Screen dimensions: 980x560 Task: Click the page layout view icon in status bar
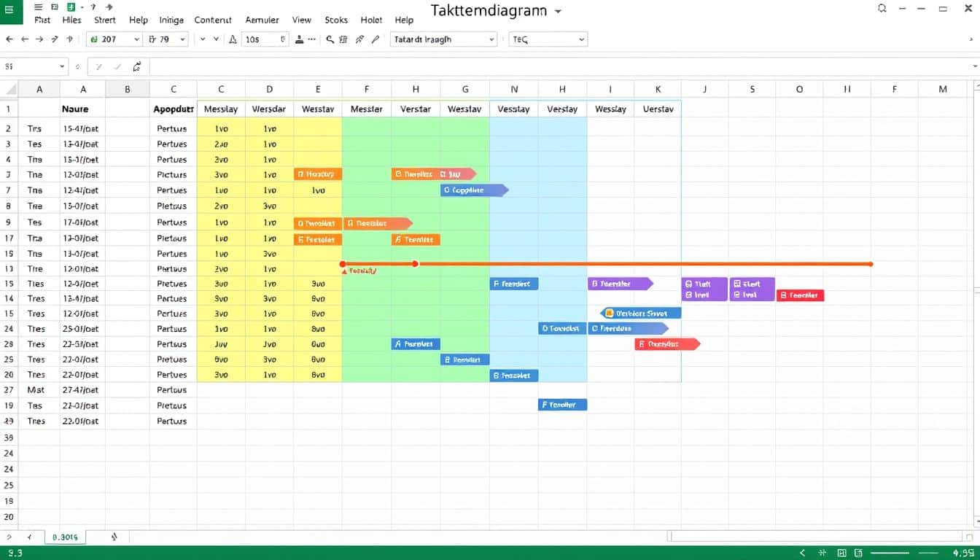pos(841,553)
